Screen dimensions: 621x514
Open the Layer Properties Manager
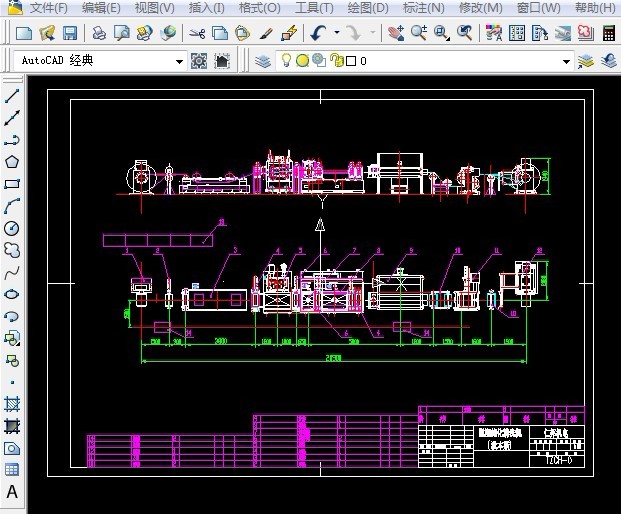point(263,61)
